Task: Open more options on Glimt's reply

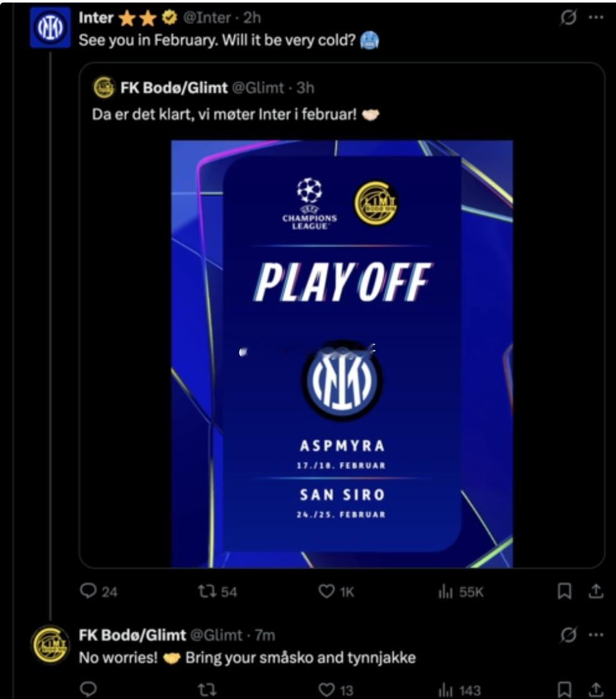Action: tap(595, 634)
